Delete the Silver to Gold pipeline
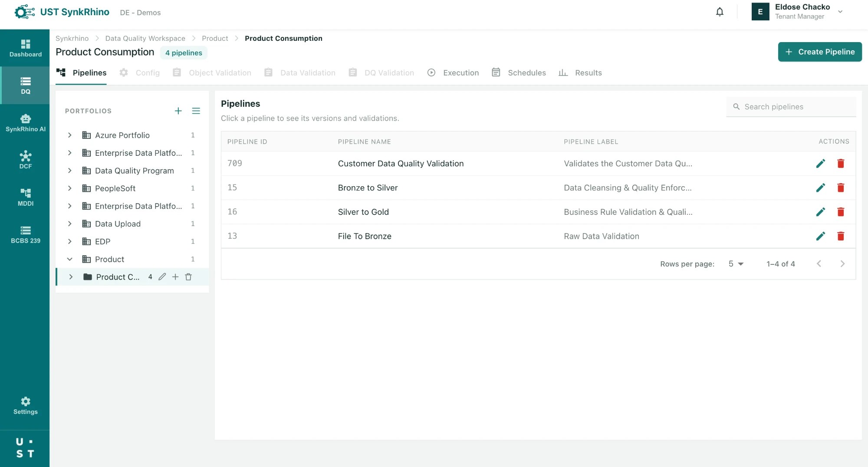The image size is (868, 467). 841,212
